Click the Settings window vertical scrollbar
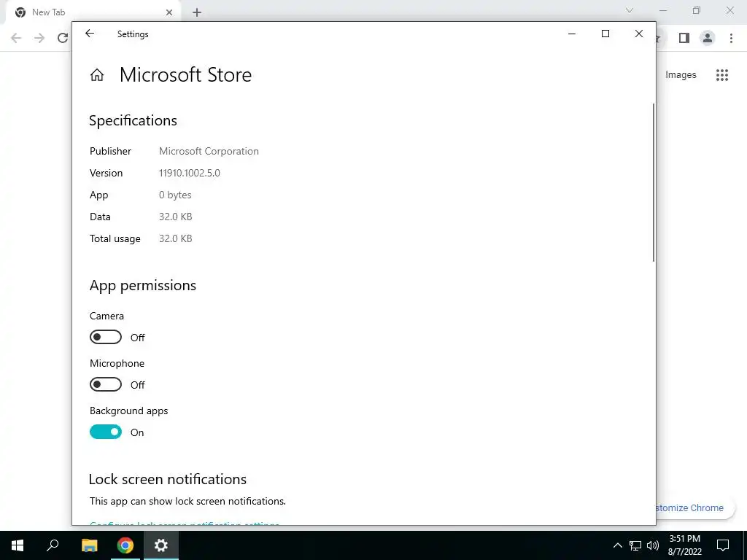Screen dimensions: 747x560 tap(653, 182)
